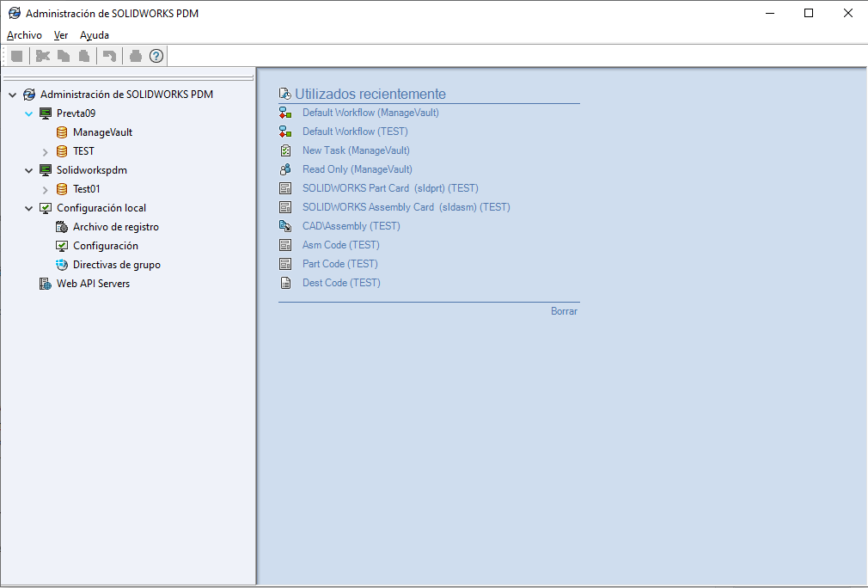Collapse the Prevta09 server node
The image size is (868, 588).
[28, 113]
